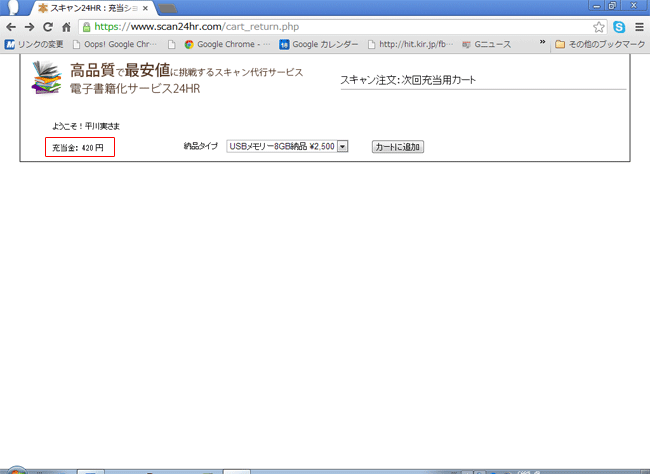This screenshot has height=474, width=650.
Task: Click the green padlock security icon
Action: pyautogui.click(x=86, y=27)
